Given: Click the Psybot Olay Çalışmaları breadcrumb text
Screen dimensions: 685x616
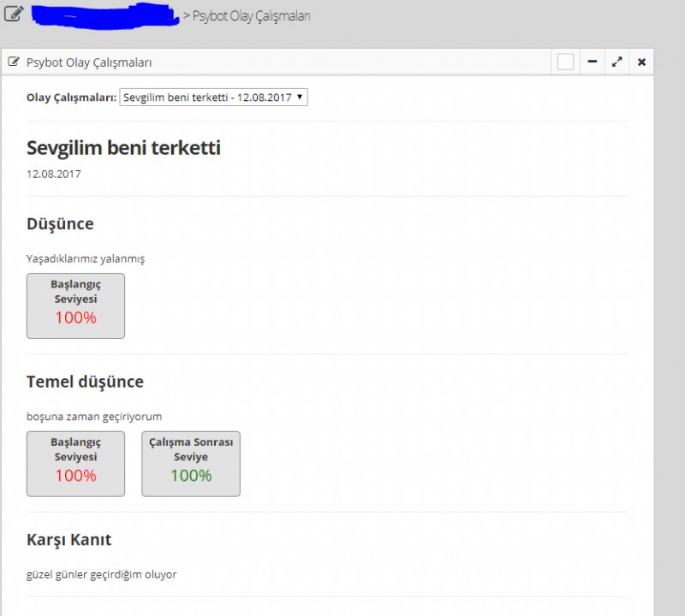Looking at the screenshot, I should tap(251, 16).
